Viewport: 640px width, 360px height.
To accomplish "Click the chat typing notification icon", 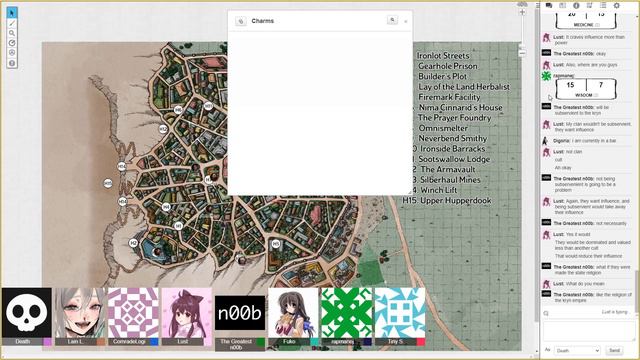I will coord(546,313).
